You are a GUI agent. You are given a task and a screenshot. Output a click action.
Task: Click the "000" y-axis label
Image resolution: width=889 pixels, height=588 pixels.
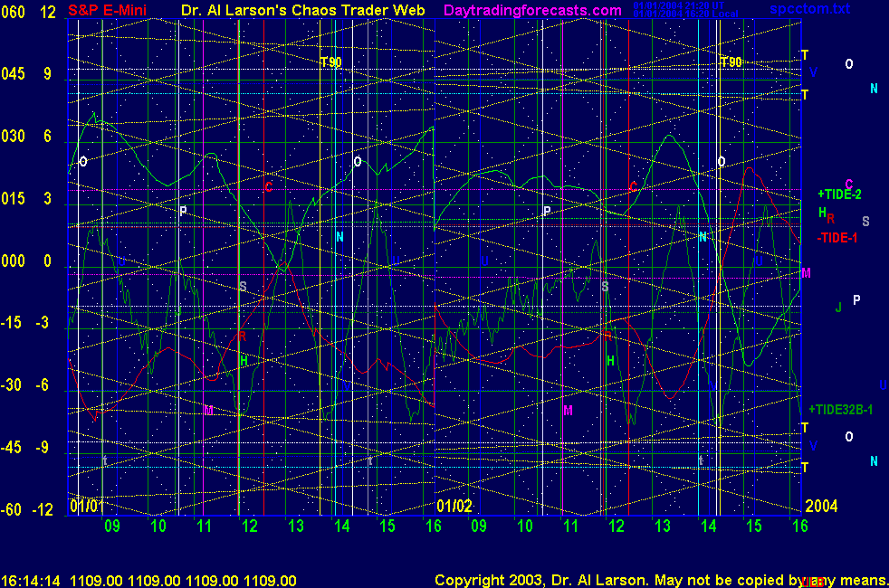coord(13,261)
